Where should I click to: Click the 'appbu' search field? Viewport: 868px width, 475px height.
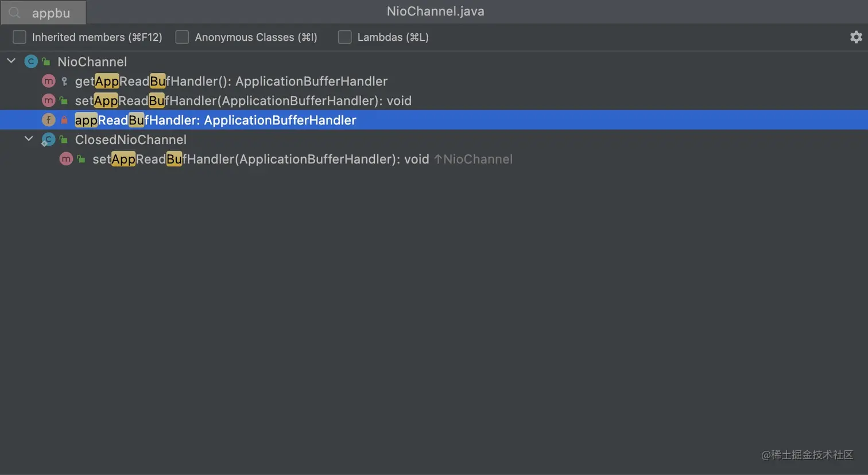[x=44, y=13]
